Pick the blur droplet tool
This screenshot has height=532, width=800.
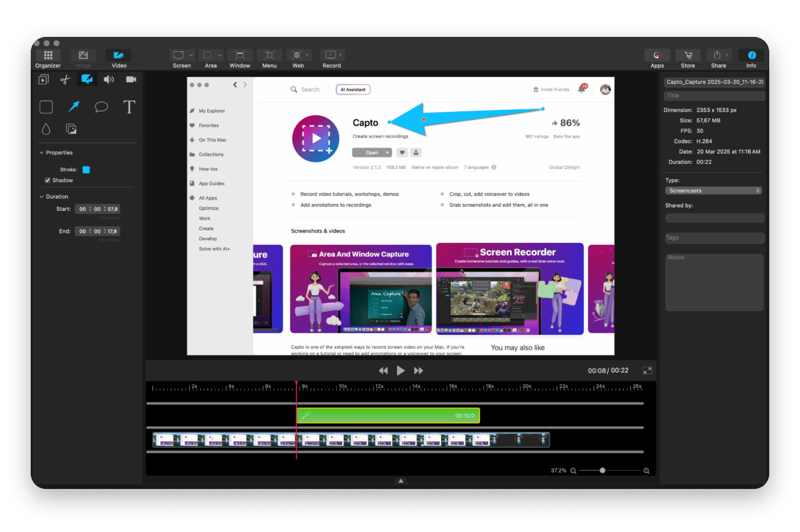click(x=46, y=129)
